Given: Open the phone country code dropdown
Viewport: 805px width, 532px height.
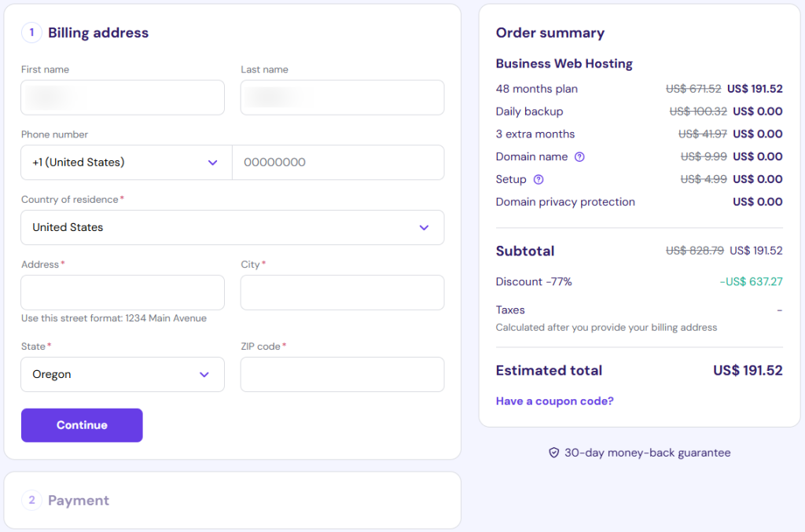Looking at the screenshot, I should pos(127,162).
